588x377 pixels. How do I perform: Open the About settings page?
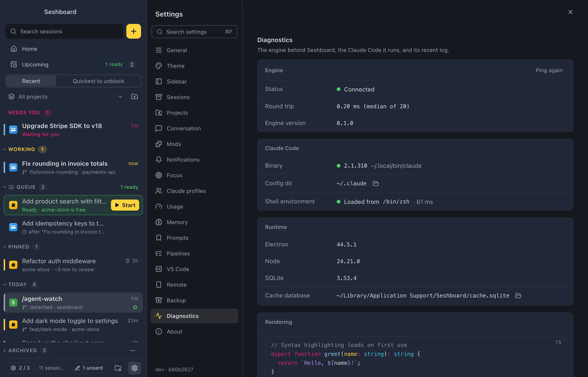pyautogui.click(x=195, y=331)
